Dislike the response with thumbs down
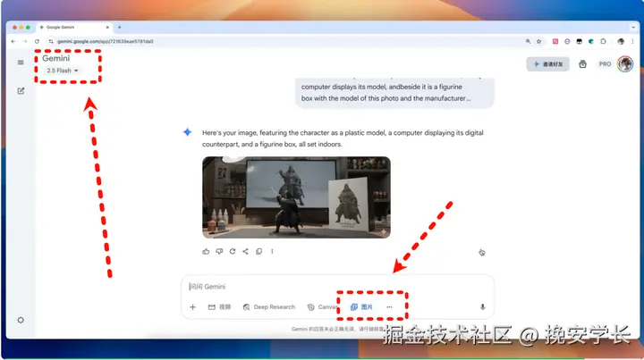 click(219, 251)
